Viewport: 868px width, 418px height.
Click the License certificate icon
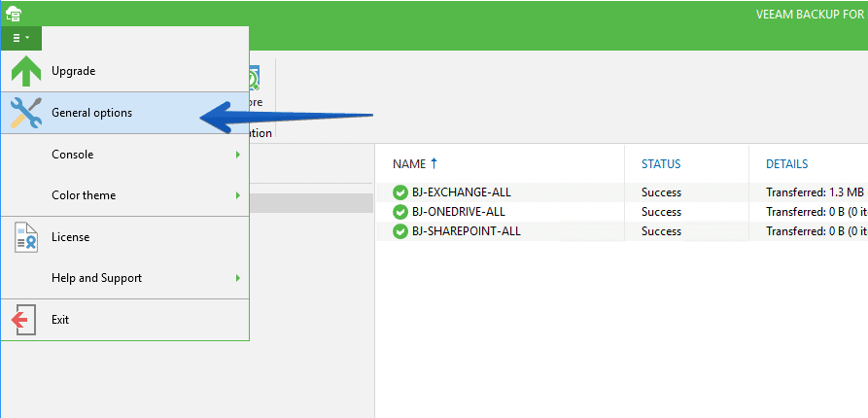pos(25,237)
